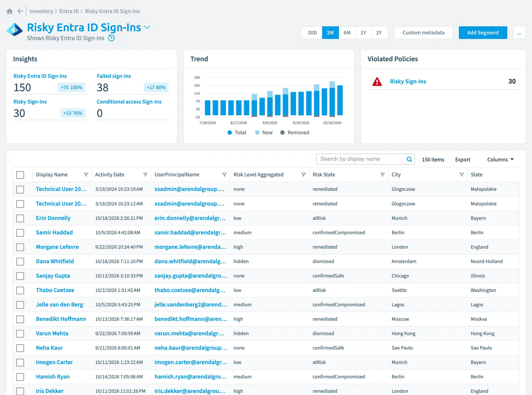Click Amsterdam city cell for Dana Whitfield
This screenshot has width=532, height=395.
404,261
